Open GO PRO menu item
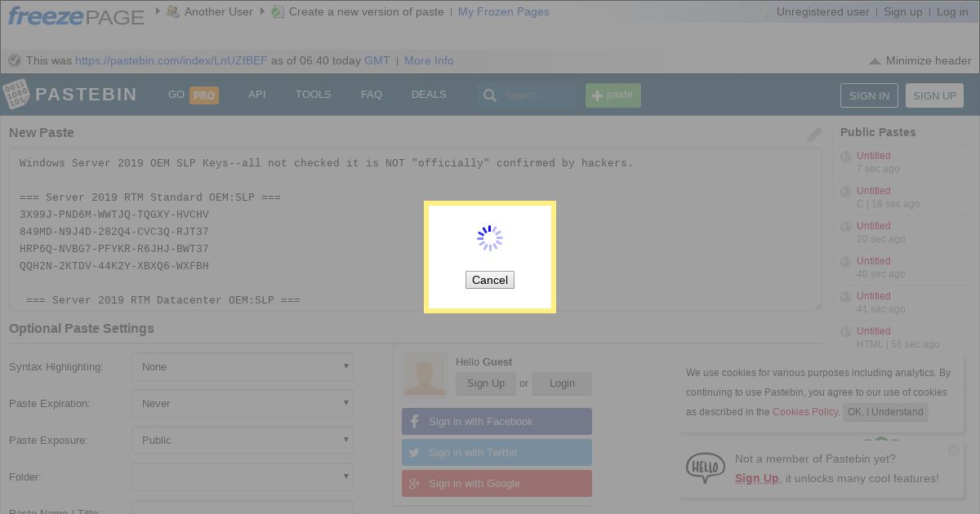 coord(194,95)
